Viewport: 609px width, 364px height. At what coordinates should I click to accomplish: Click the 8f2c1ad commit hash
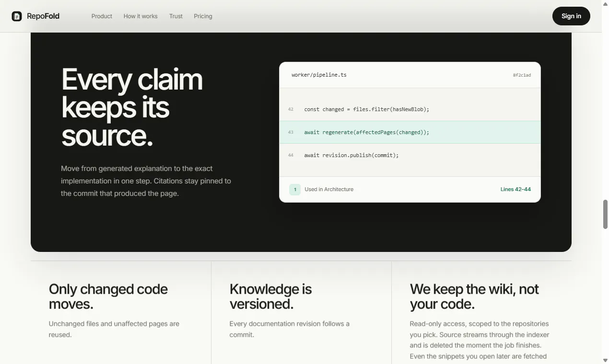(522, 75)
